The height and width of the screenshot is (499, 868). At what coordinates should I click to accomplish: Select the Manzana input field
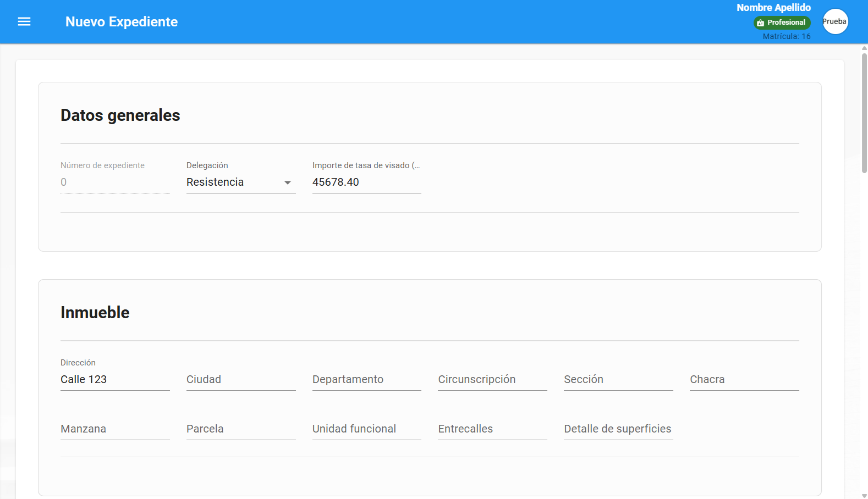tap(114, 429)
